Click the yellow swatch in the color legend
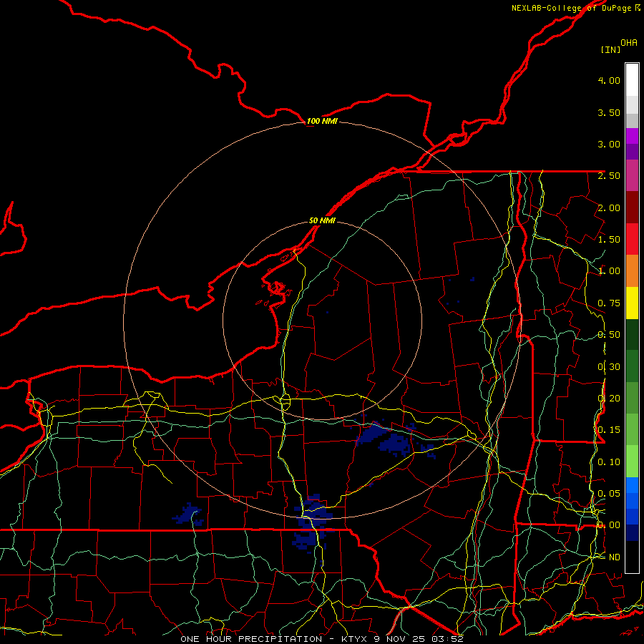 coord(632,303)
